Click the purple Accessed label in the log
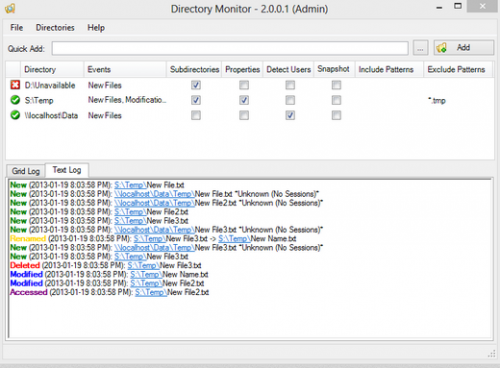Viewport: 500px width, 368px height. coord(29,292)
